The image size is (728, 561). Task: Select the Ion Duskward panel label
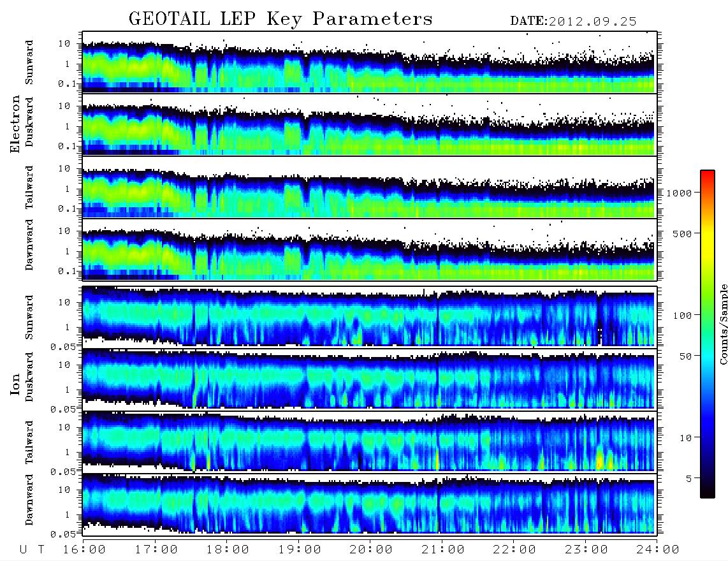[29, 377]
